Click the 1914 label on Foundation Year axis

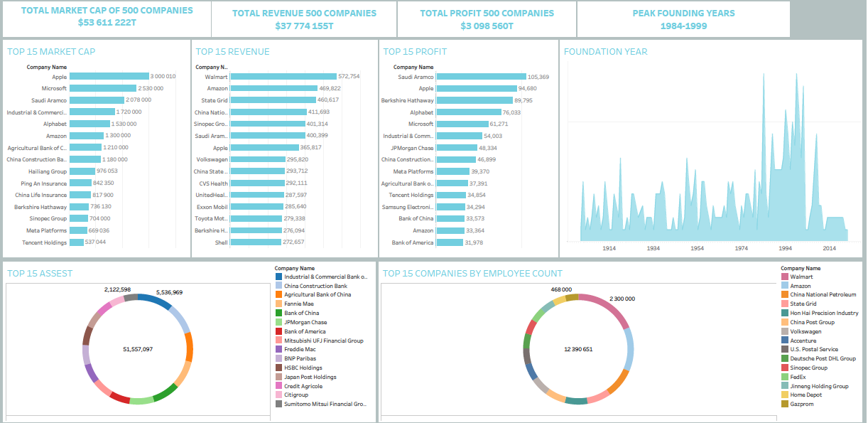[609, 248]
